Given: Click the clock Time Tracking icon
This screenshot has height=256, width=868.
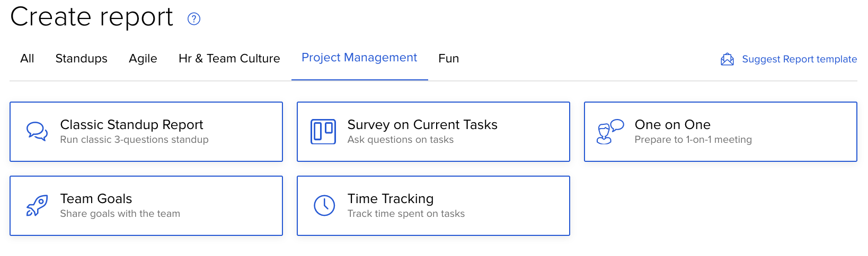Looking at the screenshot, I should click(x=324, y=206).
